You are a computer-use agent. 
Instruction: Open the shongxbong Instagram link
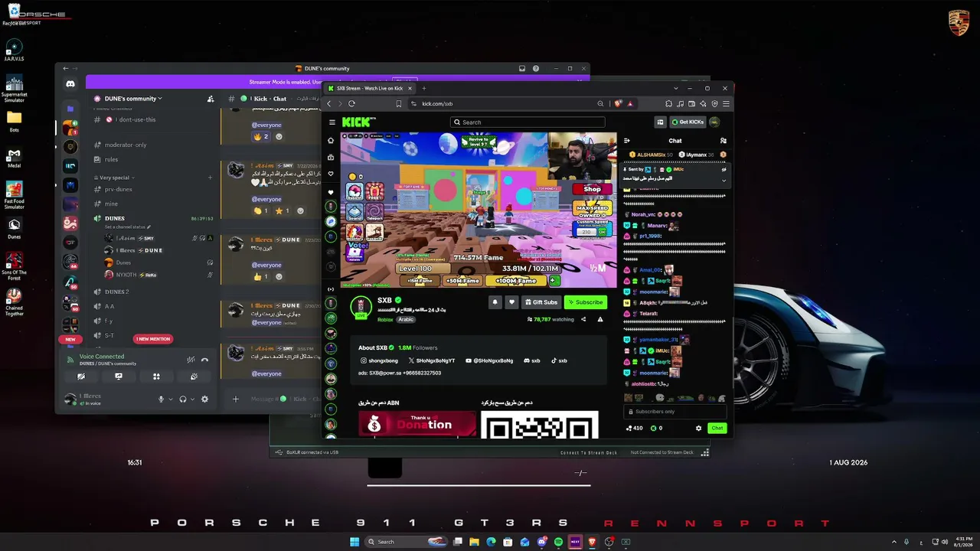coord(379,360)
